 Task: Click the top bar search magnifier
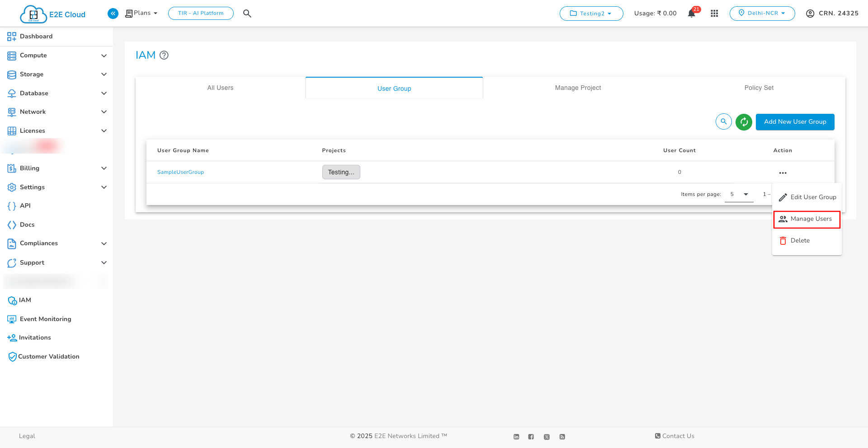(x=247, y=14)
